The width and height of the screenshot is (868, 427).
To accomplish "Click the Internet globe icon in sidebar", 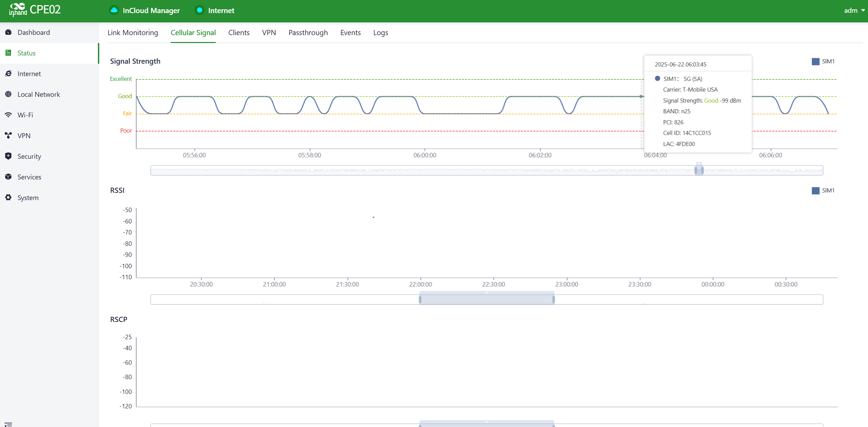I will point(9,74).
